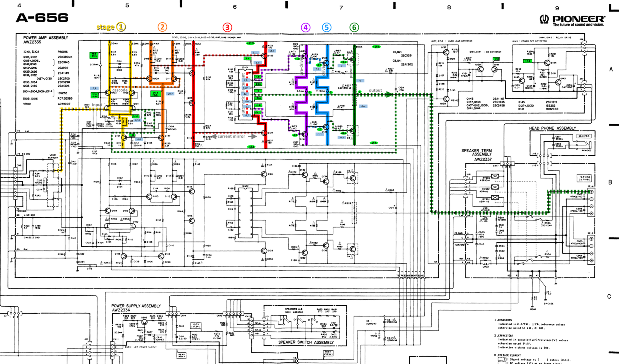Click the 5,4 blue voltage value

(94, 88)
